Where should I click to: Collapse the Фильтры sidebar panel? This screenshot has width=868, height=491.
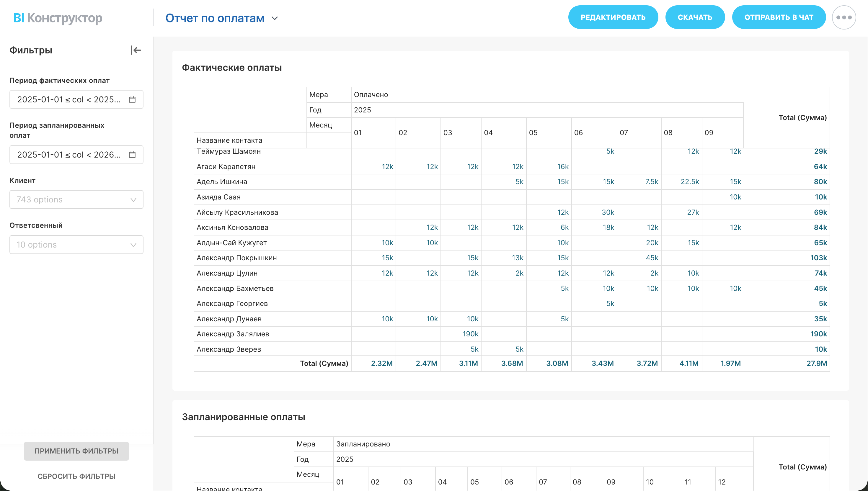coord(136,50)
